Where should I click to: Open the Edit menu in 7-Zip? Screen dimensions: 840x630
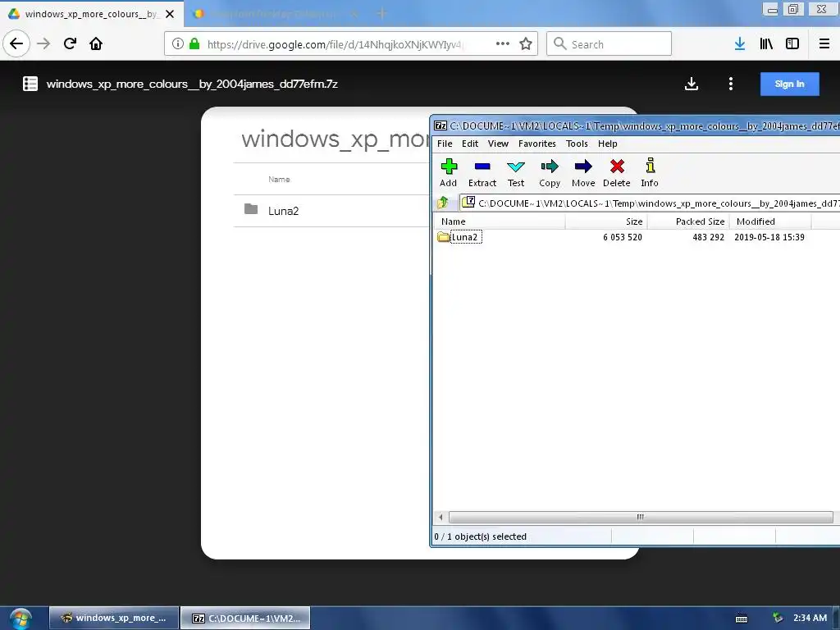(x=470, y=144)
